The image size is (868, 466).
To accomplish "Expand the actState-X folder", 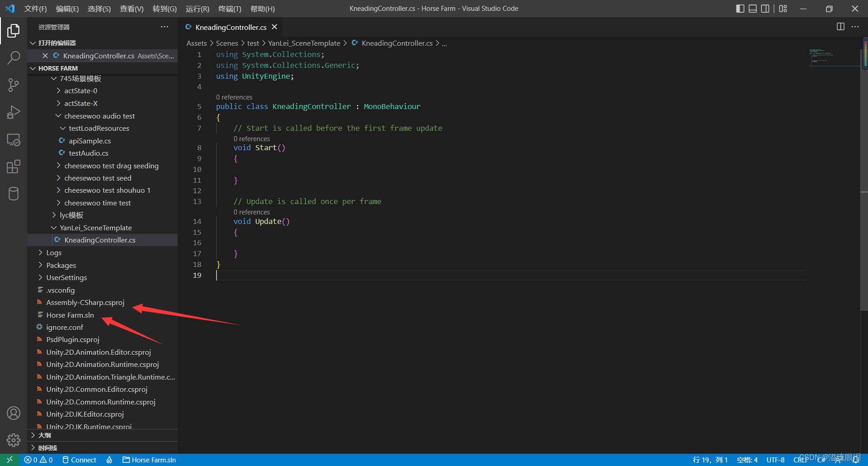I will click(103, 104).
